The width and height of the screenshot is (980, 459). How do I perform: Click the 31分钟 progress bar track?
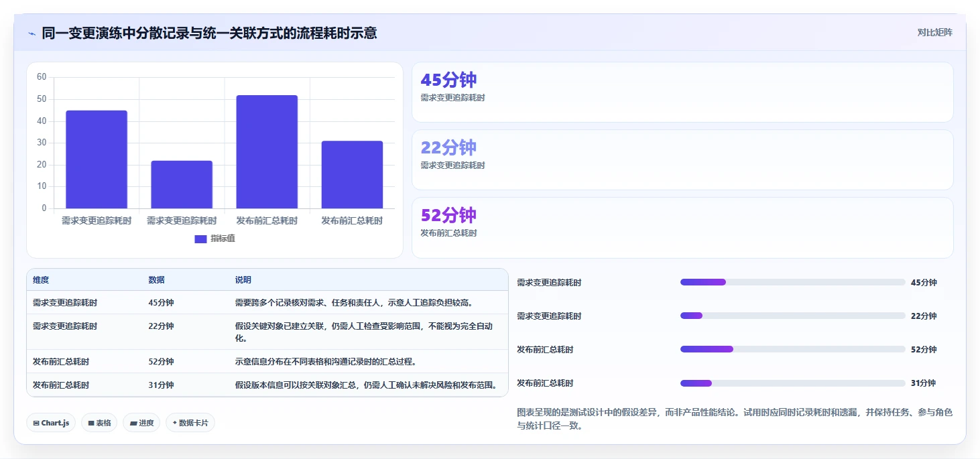pyautogui.click(x=792, y=383)
